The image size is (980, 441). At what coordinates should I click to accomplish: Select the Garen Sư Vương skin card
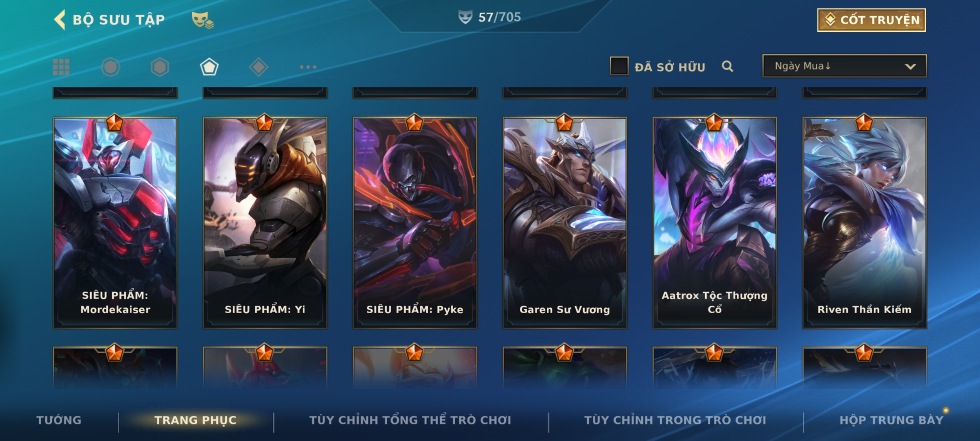pos(565,223)
